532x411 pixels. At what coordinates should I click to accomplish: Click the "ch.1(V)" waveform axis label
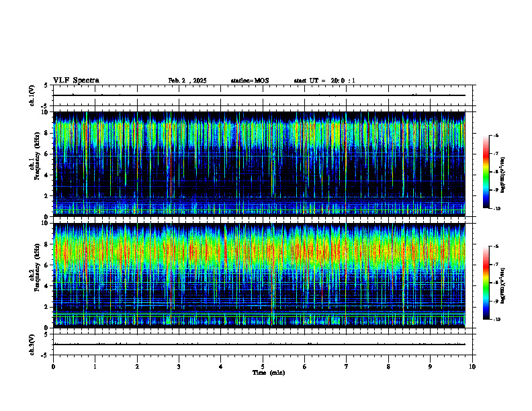click(x=32, y=95)
